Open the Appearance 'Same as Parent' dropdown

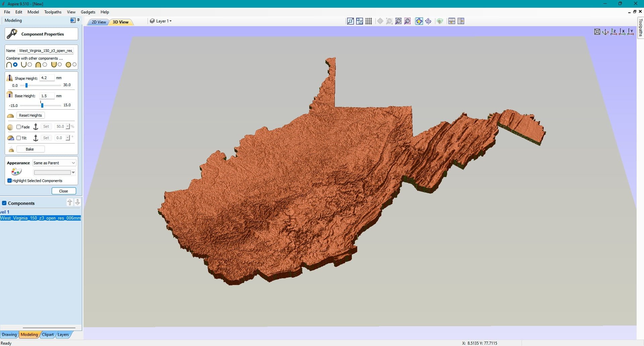(x=54, y=163)
